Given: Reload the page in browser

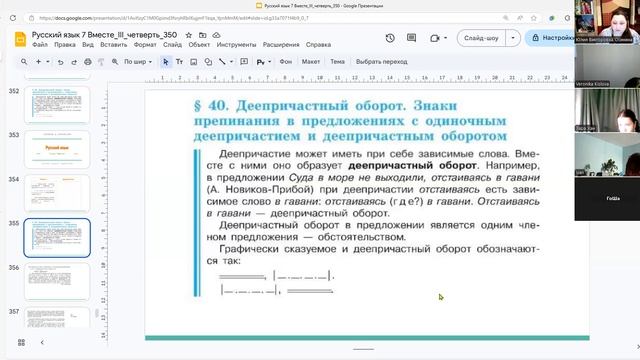Looking at the screenshot, I should (13, 18).
